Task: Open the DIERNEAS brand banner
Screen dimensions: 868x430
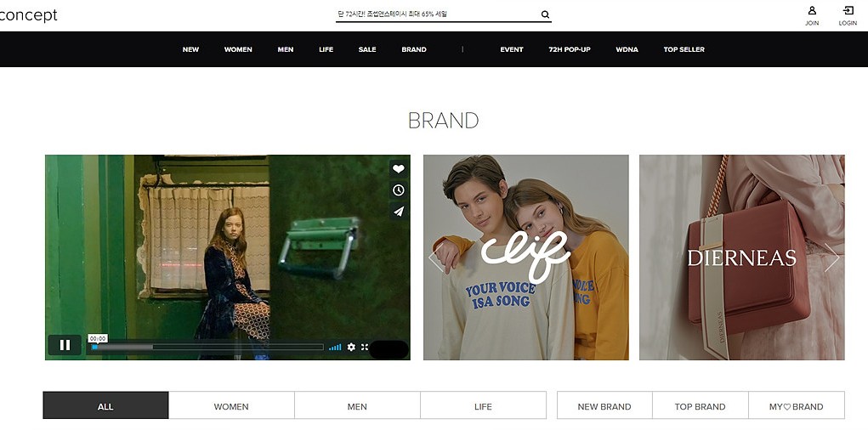Action: [742, 257]
